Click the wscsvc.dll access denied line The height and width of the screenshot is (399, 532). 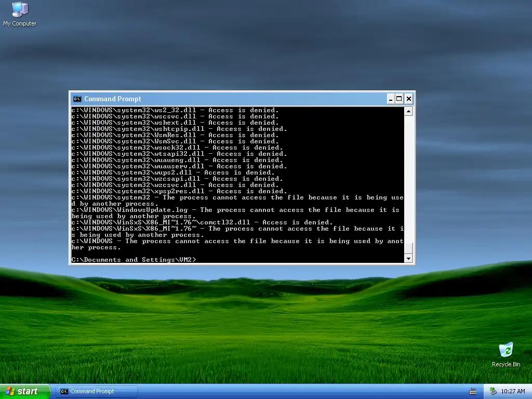(x=175, y=116)
